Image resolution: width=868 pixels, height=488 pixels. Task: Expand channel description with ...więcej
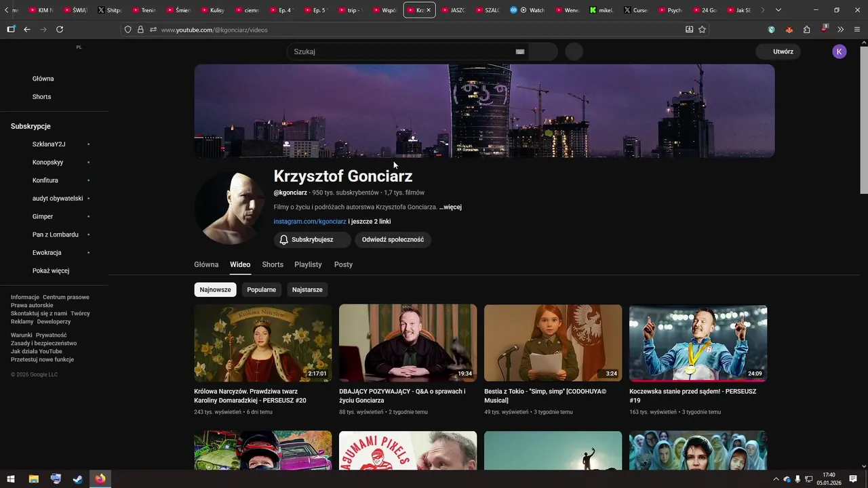point(450,207)
